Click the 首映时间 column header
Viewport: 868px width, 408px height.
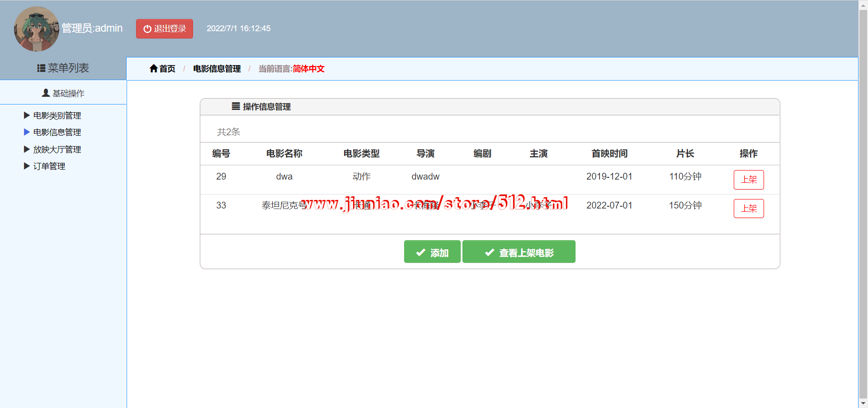point(609,154)
